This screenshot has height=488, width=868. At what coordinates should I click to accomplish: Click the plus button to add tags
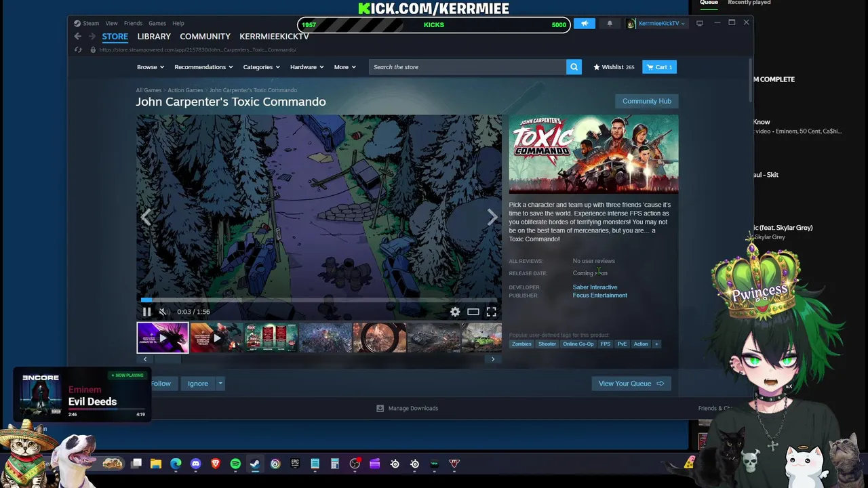pyautogui.click(x=656, y=344)
